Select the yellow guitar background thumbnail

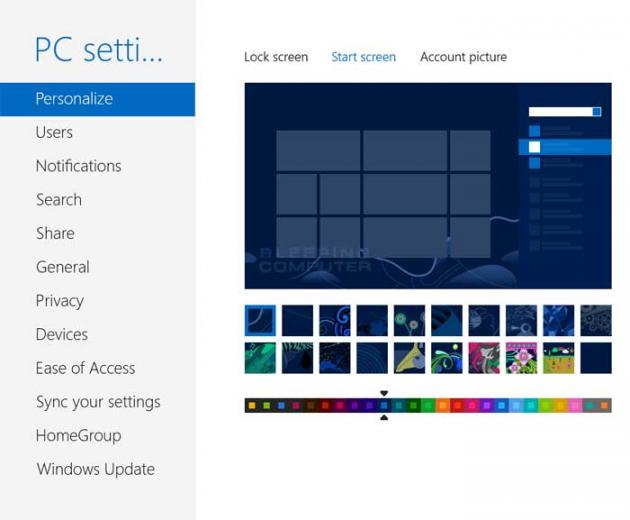[409, 358]
